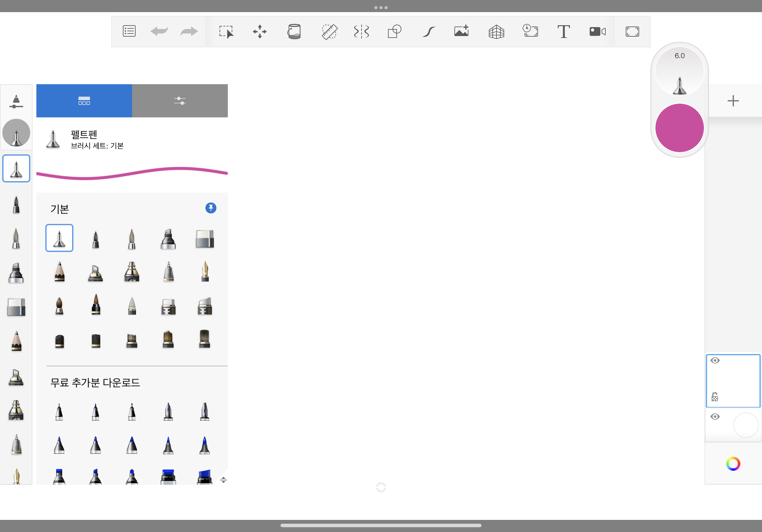
Task: Select the Text tool
Action: (563, 32)
